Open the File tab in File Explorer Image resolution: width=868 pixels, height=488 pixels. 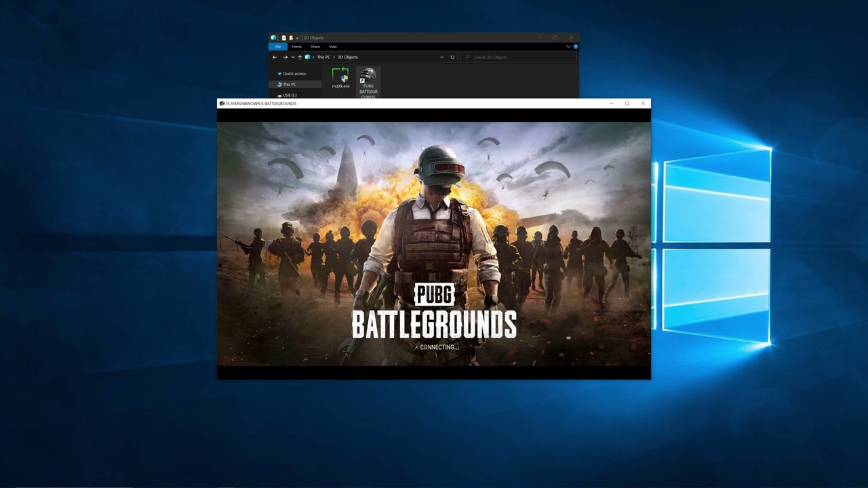278,47
